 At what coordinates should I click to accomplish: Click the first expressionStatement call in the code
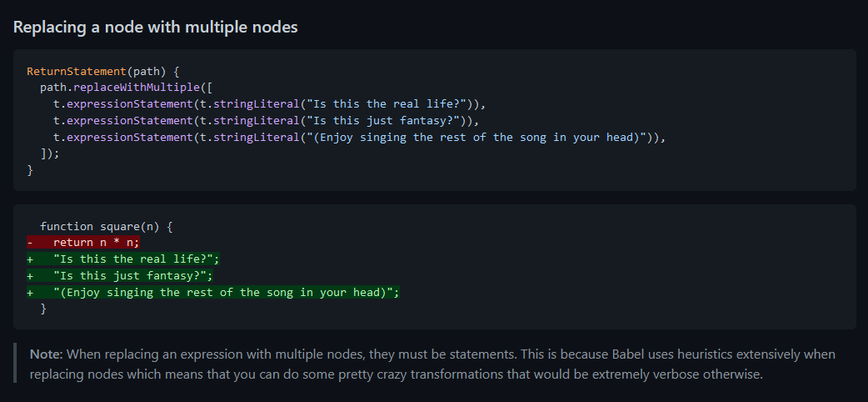tap(130, 104)
